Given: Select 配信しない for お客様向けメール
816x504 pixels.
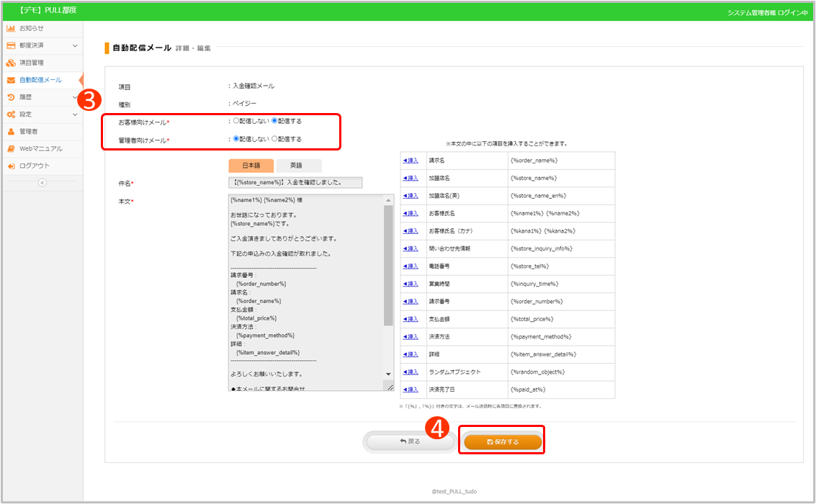Looking at the screenshot, I should (x=236, y=121).
